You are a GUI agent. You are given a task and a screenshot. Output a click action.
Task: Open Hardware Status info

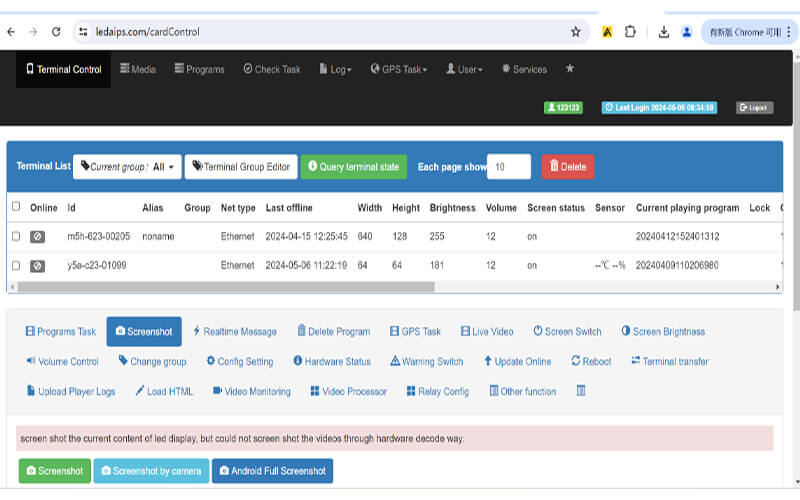pyautogui.click(x=332, y=361)
